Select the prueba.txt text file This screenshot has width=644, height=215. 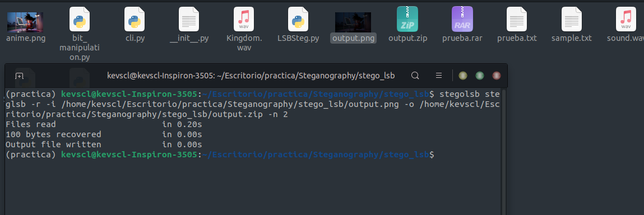(517, 19)
